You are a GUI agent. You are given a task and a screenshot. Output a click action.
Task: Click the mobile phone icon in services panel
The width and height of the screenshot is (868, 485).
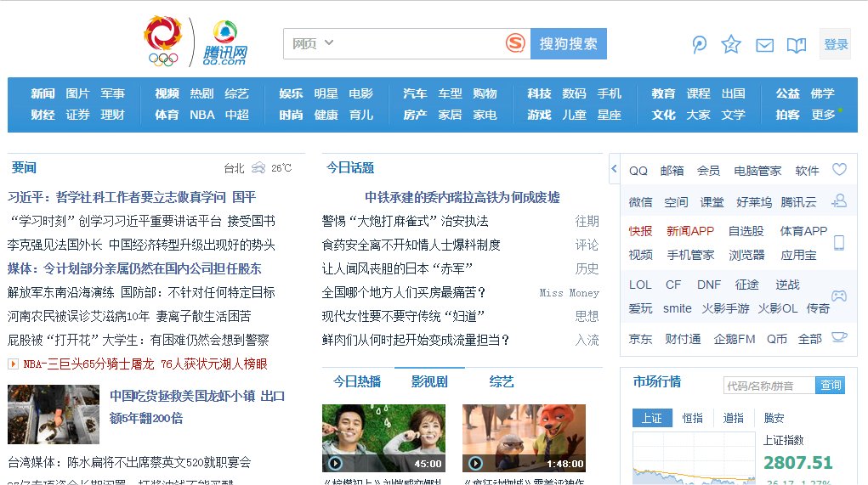pos(839,243)
